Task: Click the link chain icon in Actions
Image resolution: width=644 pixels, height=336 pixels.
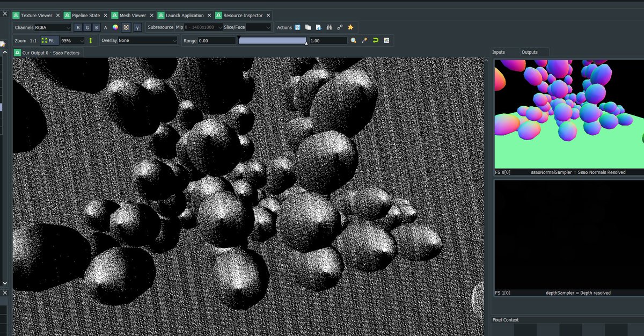Action: [x=340, y=27]
